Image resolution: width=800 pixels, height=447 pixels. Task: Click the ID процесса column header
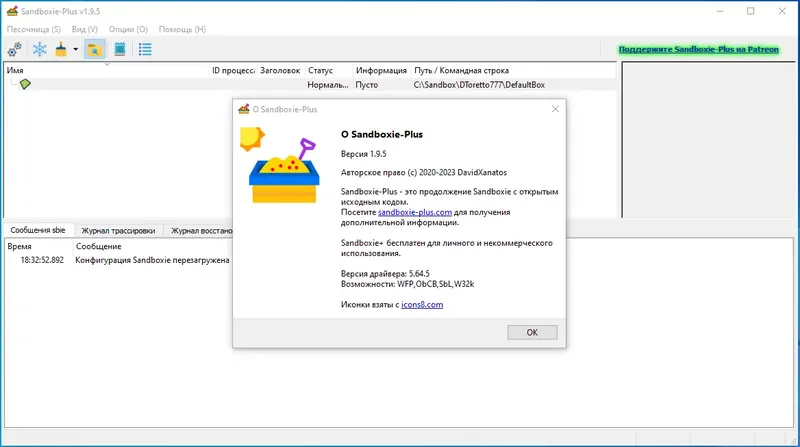[233, 70]
